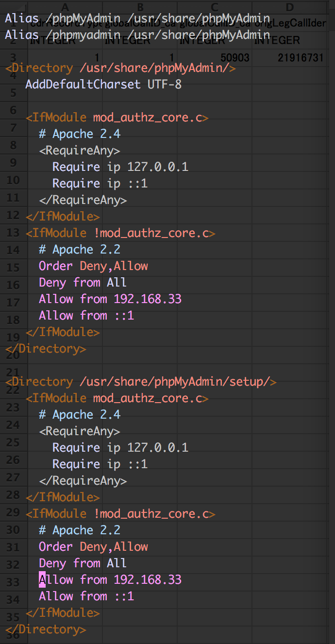Click the line 'Alias /phpMyAdmin /usr/share/phpMyAdmin'
The image size is (335, 644).
coord(137,18)
